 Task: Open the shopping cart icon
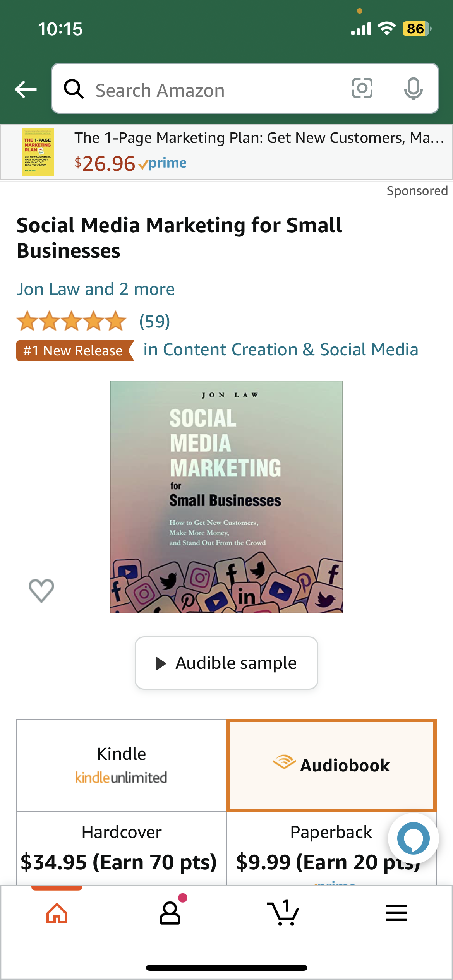[x=283, y=913]
